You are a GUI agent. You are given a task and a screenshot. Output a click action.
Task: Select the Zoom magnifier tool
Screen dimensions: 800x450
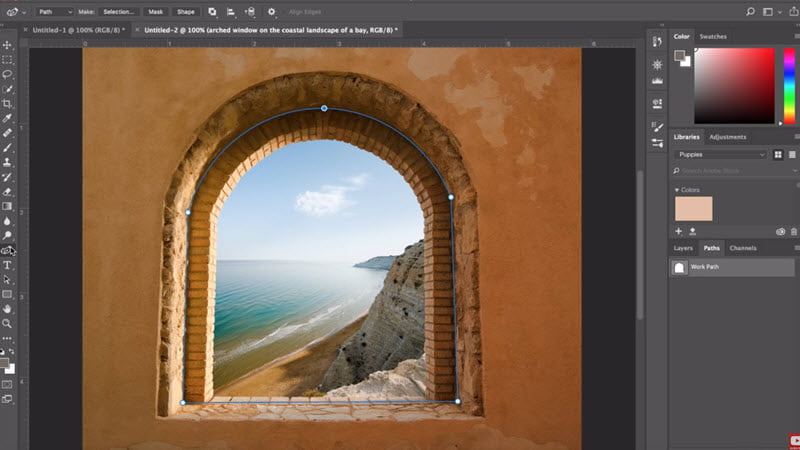pos(7,323)
